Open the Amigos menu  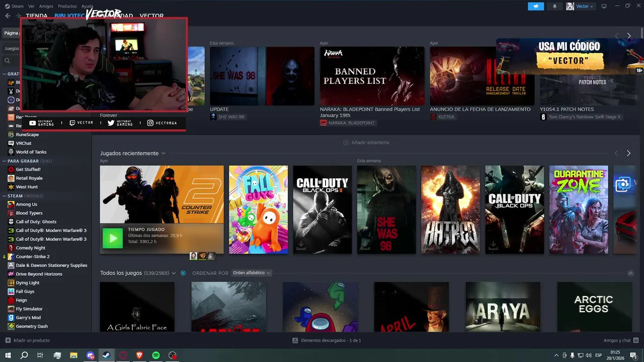(x=46, y=6)
